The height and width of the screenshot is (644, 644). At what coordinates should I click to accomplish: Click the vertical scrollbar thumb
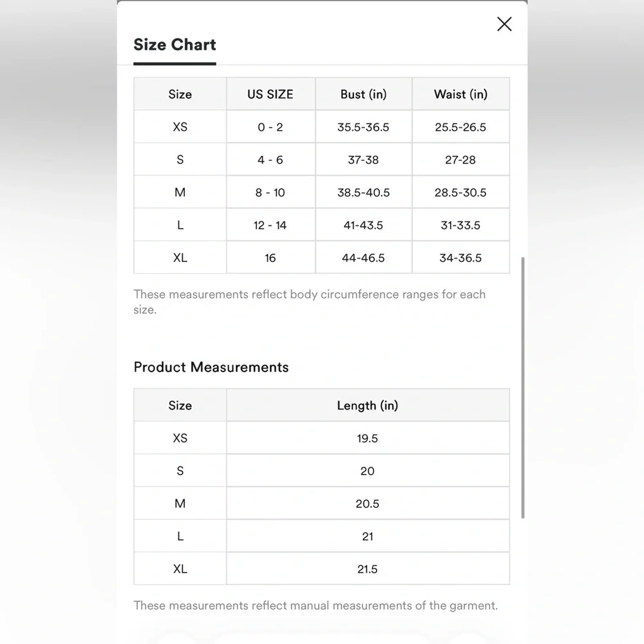(x=522, y=386)
